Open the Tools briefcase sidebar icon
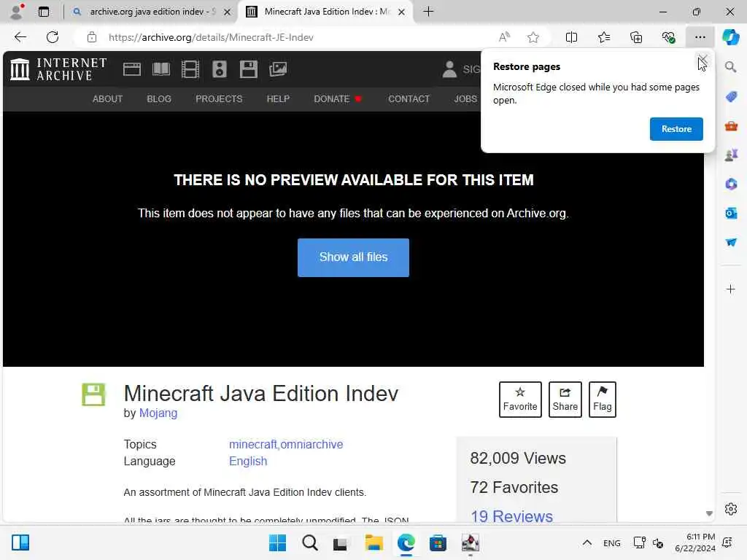Viewport: 747px width, 560px height. click(731, 126)
